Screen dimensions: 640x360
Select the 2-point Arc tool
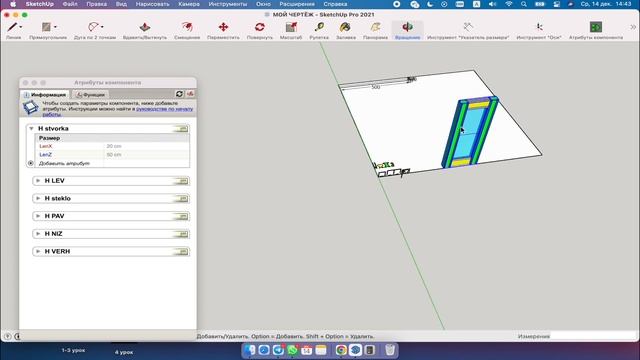click(x=93, y=27)
